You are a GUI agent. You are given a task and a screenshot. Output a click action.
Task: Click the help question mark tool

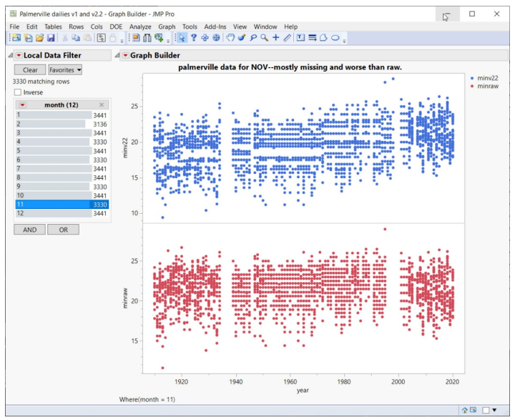[193, 38]
